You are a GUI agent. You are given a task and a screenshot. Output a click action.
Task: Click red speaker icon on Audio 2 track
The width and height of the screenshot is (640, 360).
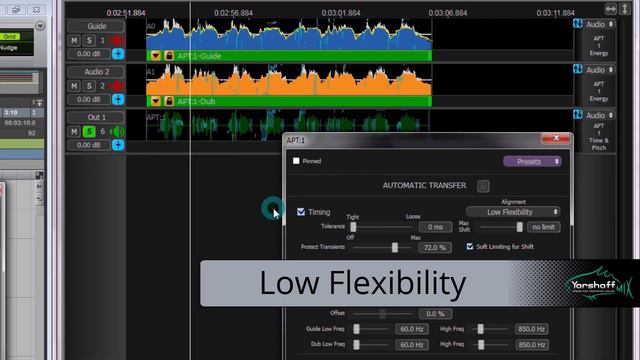pyautogui.click(x=118, y=86)
